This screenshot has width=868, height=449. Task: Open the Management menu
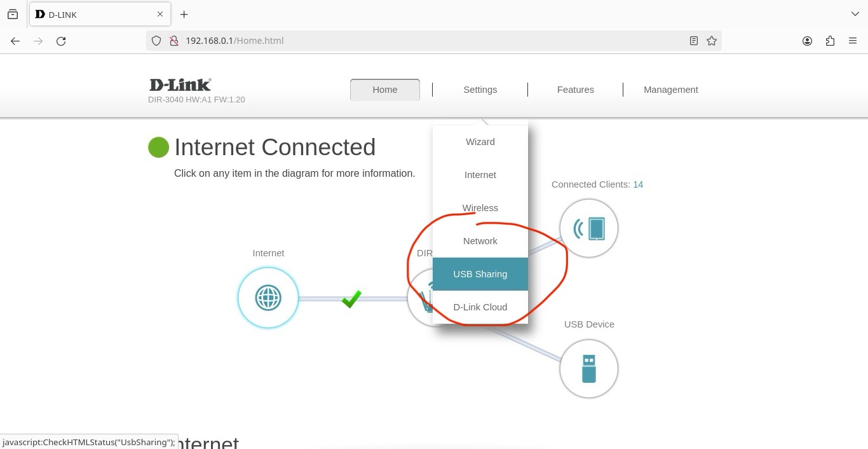[671, 90]
